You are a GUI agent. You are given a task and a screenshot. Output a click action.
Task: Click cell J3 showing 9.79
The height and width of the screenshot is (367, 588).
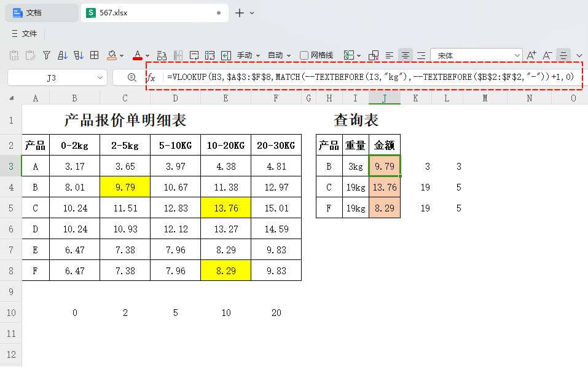tap(385, 166)
